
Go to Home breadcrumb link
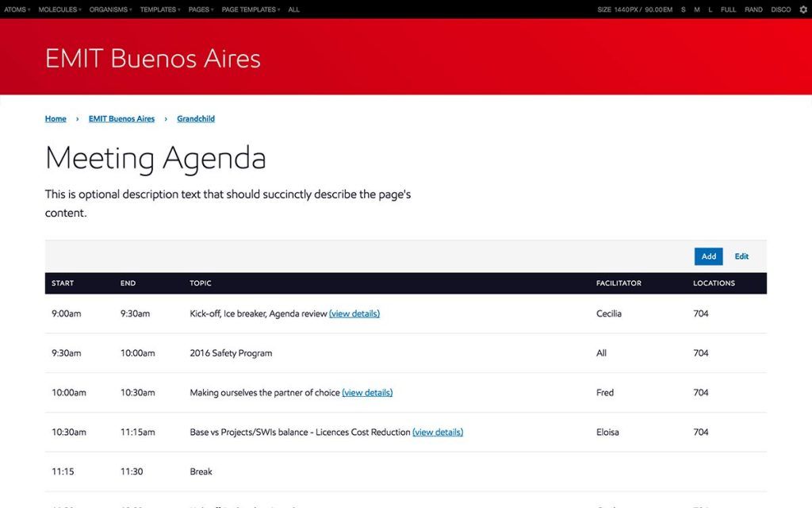coord(56,119)
